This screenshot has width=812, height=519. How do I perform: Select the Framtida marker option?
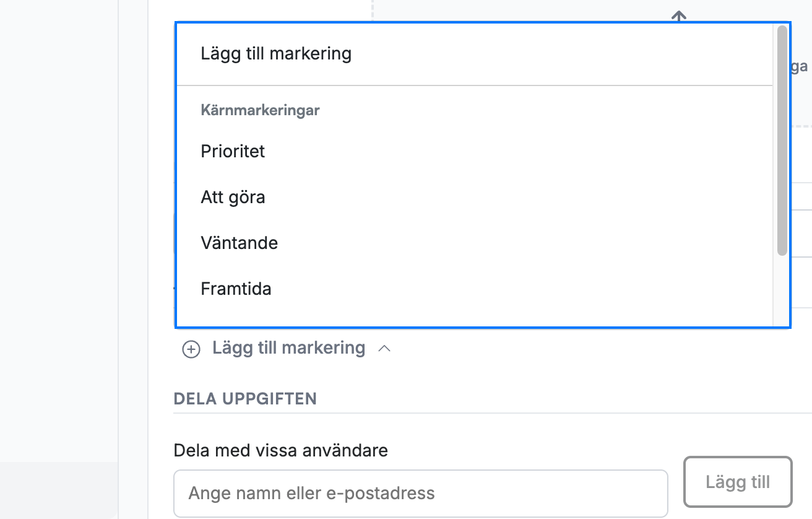pos(475,289)
